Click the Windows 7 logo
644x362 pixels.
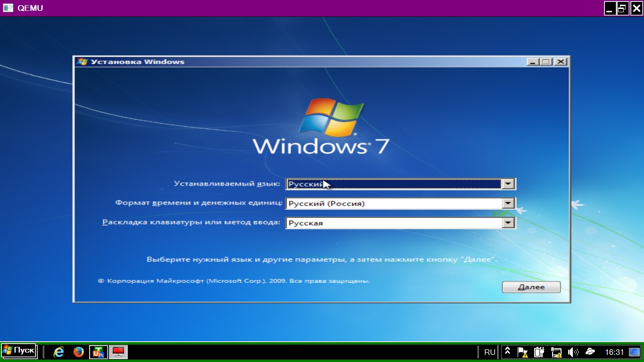tap(322, 127)
